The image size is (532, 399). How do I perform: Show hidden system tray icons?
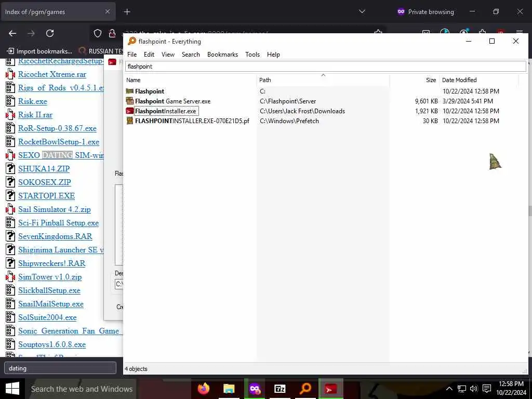(449, 389)
